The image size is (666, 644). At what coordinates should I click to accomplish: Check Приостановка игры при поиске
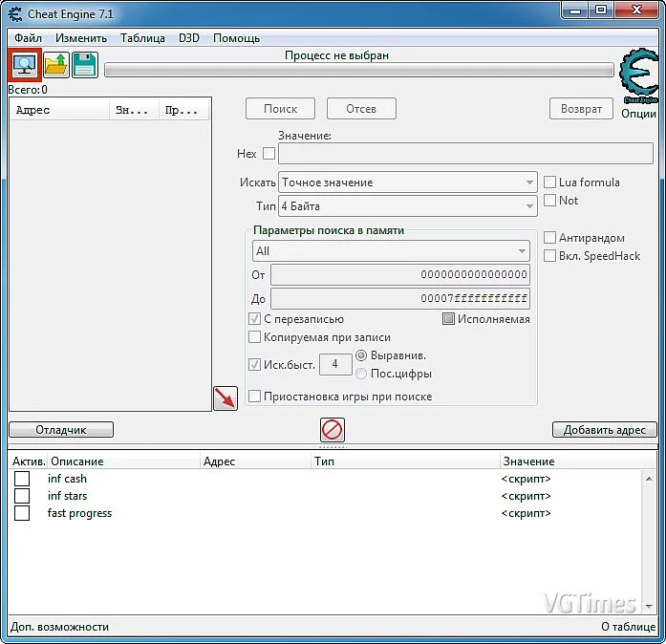[x=254, y=397]
